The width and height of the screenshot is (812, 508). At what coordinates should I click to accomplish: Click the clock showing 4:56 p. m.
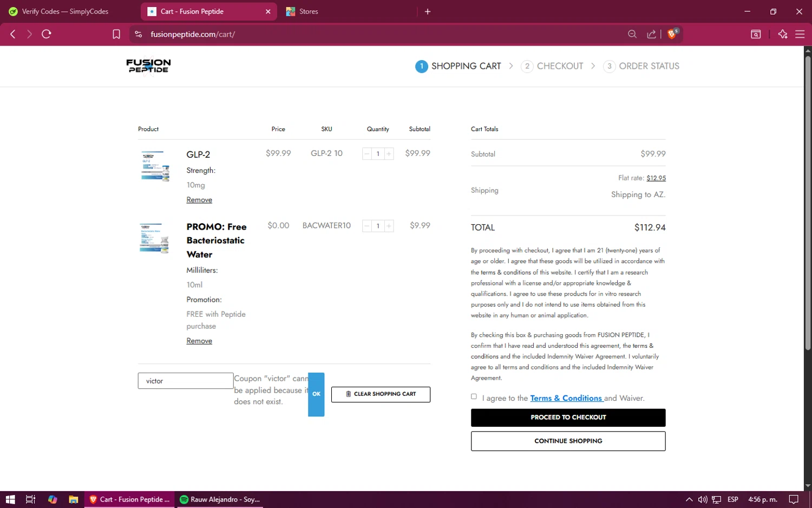(762, 499)
